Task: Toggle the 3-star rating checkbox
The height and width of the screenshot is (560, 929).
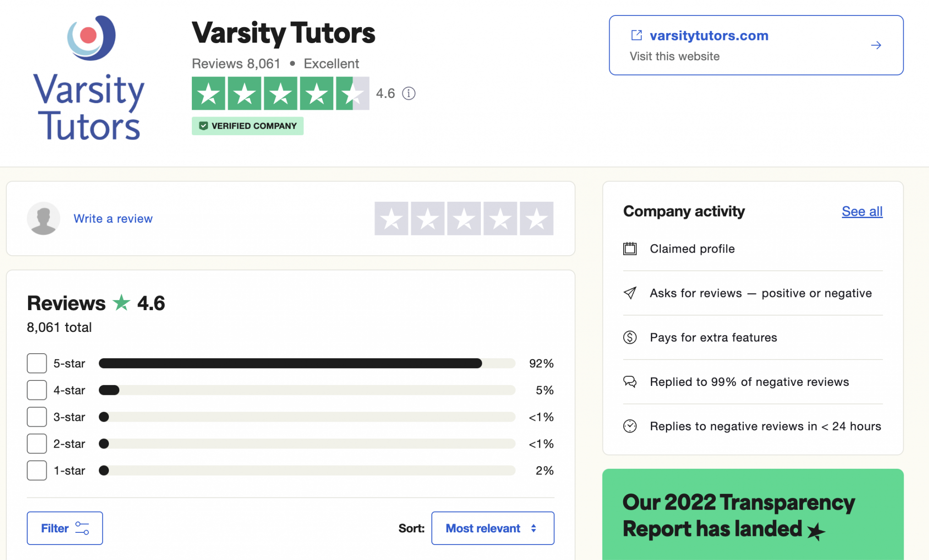Action: [37, 417]
